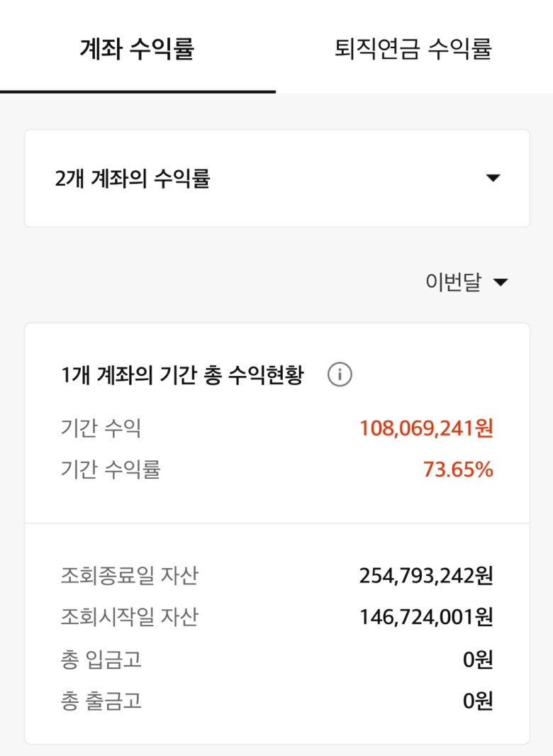Click the 총 입금고 label
553x756 pixels.
click(101, 659)
